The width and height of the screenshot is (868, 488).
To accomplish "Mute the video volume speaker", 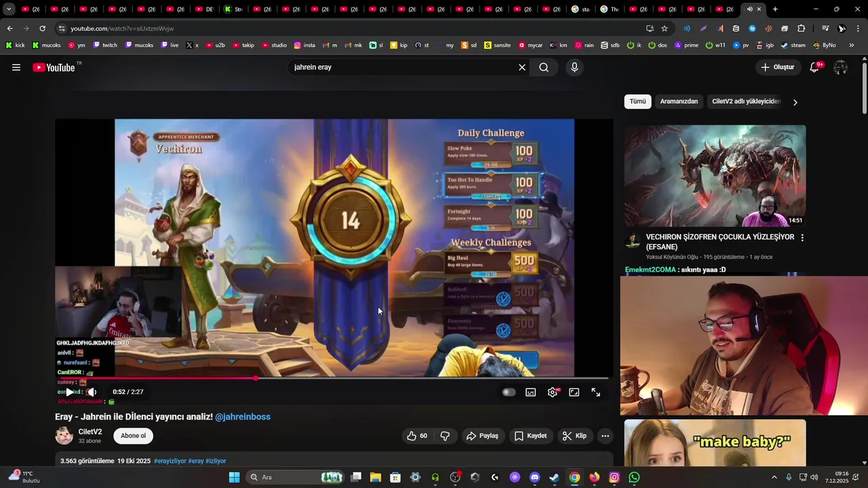I will [92, 392].
